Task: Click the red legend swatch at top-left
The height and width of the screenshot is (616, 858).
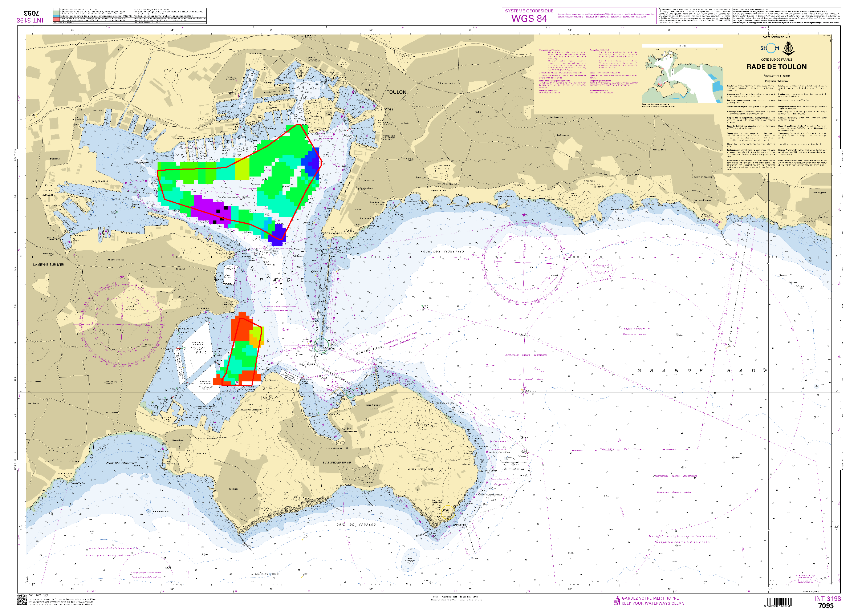Action: [56, 19]
